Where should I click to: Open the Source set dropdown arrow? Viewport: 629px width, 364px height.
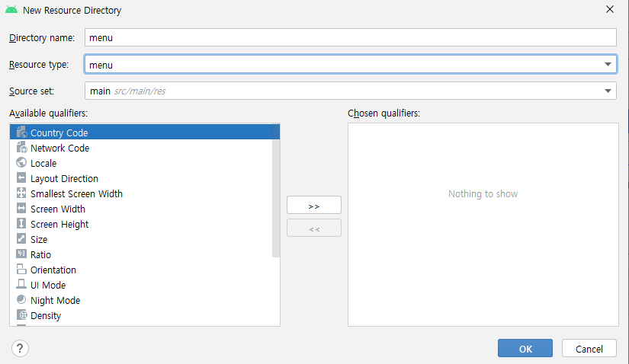click(x=608, y=91)
